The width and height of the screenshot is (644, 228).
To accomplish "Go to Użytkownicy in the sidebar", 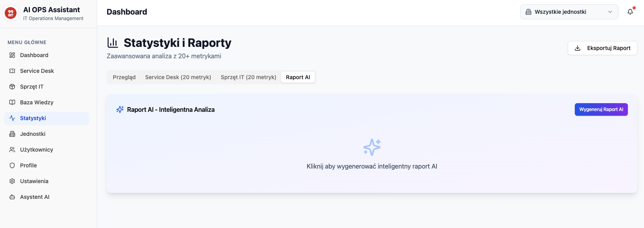I will (37, 150).
